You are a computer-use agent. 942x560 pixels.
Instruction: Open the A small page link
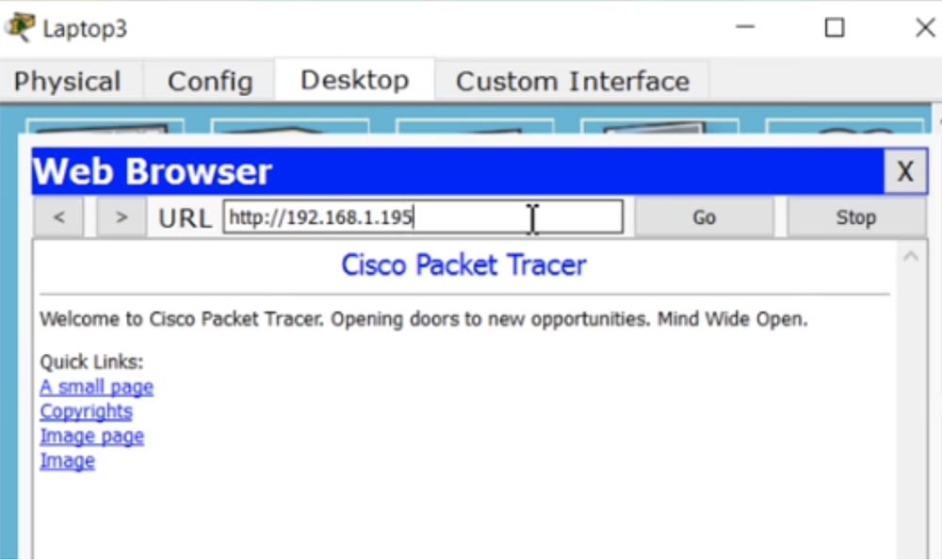tap(96, 387)
